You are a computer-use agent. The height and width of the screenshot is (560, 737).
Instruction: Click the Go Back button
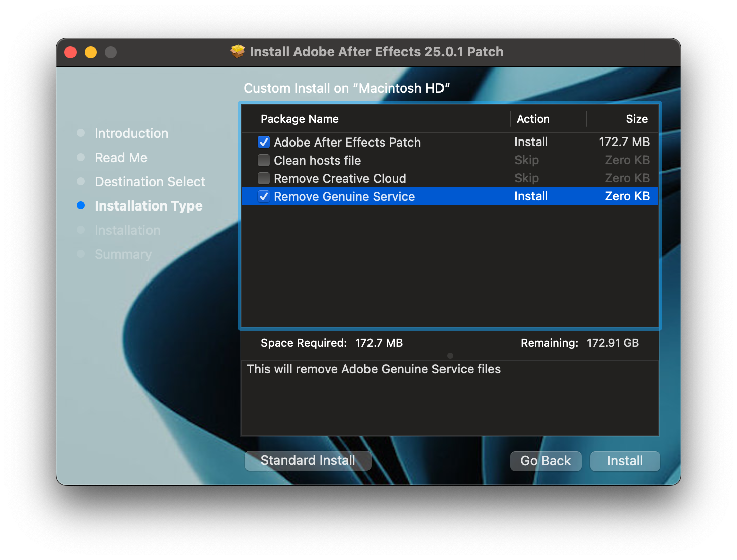(x=546, y=461)
